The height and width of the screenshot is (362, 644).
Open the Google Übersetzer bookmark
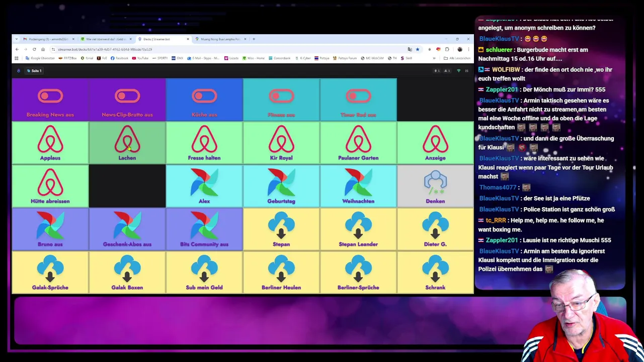pyautogui.click(x=40, y=58)
